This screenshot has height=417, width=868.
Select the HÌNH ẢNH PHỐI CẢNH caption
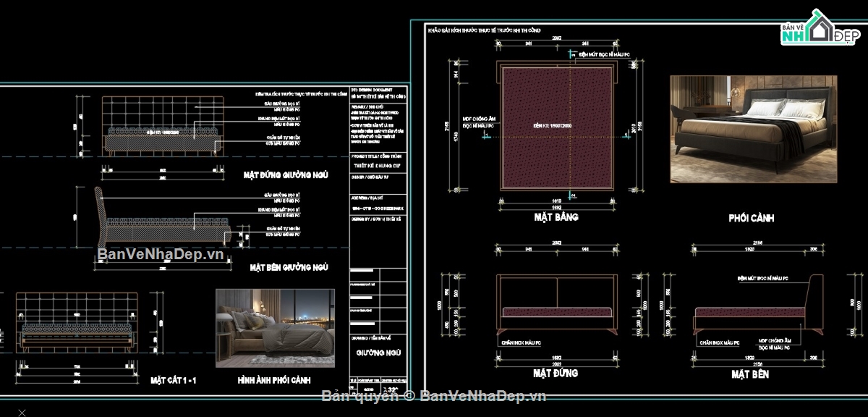[x=274, y=379]
